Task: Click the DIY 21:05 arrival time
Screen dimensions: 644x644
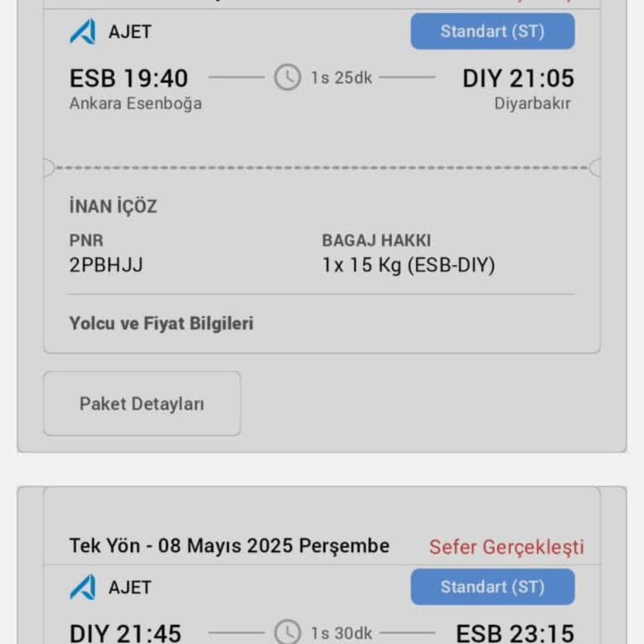Action: (518, 78)
